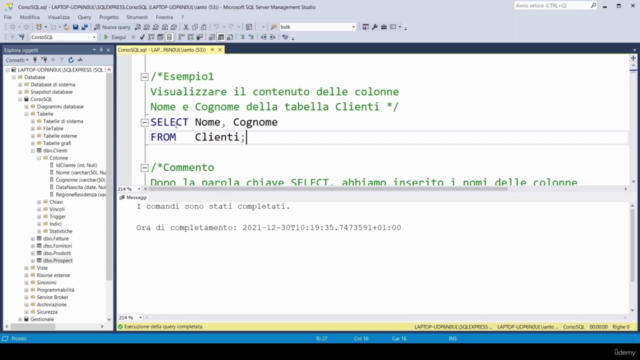Switch output to Results to Grid
The image size is (640, 360).
pyautogui.click(x=221, y=37)
